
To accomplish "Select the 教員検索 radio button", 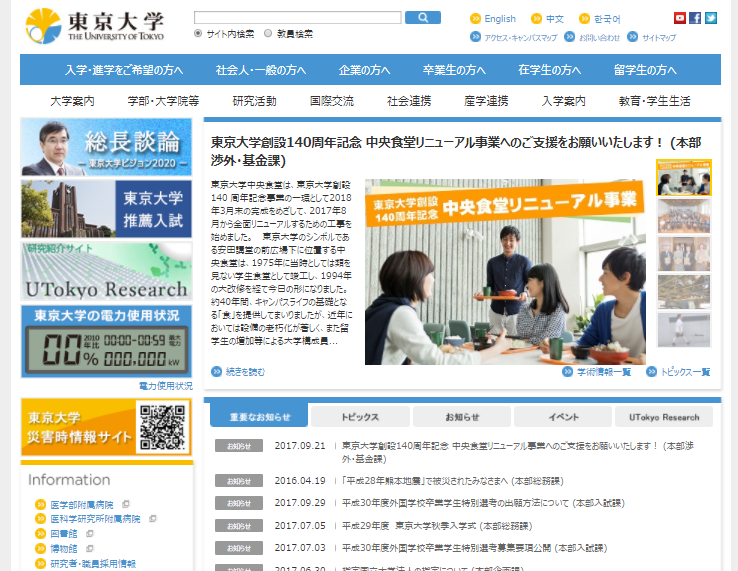I will tap(268, 33).
